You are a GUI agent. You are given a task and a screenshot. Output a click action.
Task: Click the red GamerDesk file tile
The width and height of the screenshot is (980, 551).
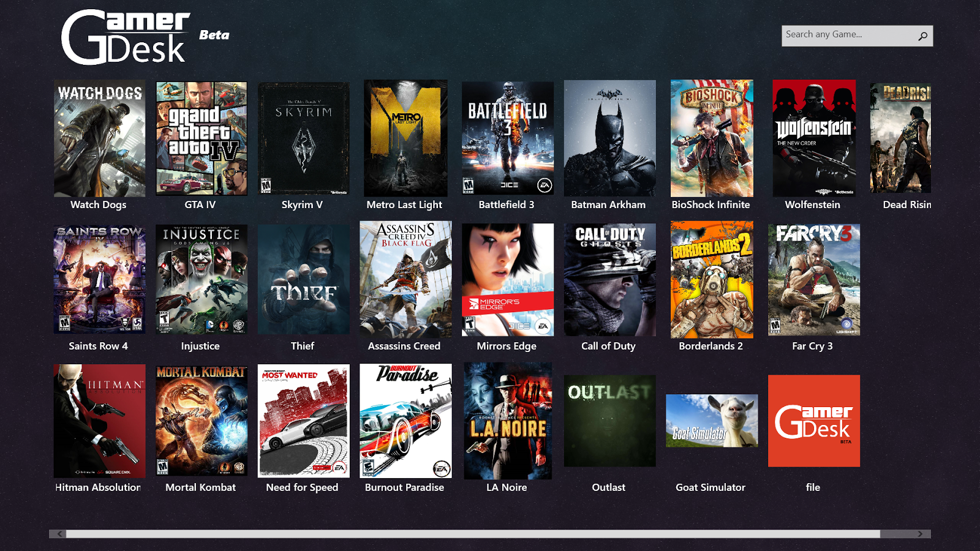(814, 421)
